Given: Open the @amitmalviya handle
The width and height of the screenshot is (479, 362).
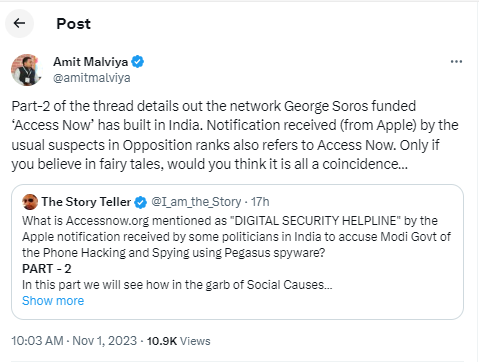Looking at the screenshot, I should (92, 78).
